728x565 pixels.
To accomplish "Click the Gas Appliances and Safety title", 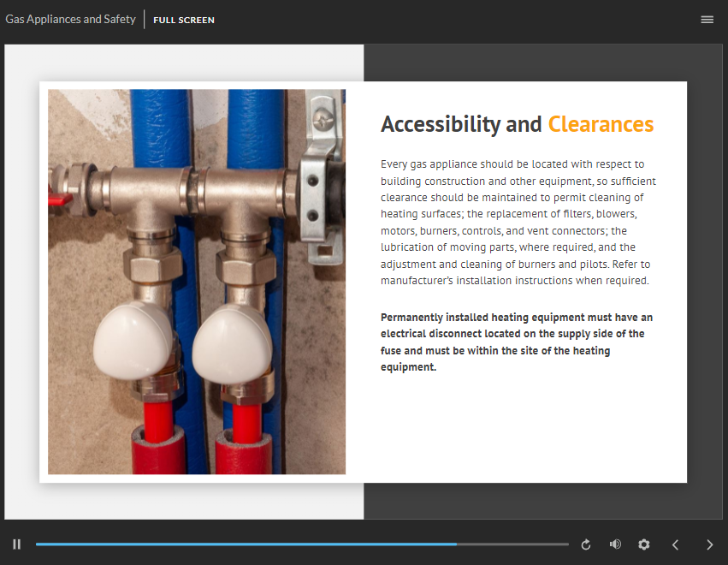I will [70, 19].
